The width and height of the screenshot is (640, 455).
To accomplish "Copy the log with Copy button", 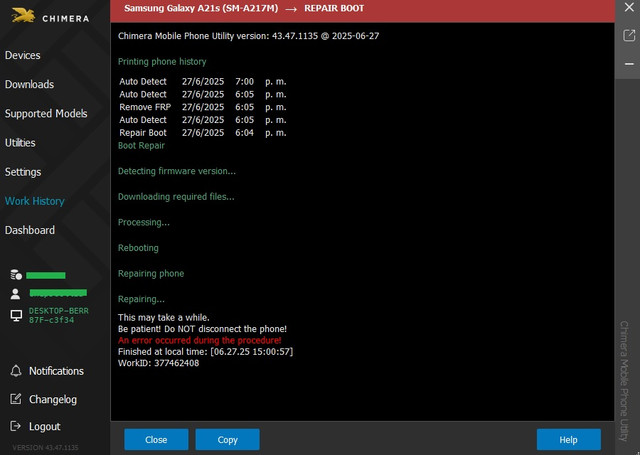I will [x=227, y=439].
